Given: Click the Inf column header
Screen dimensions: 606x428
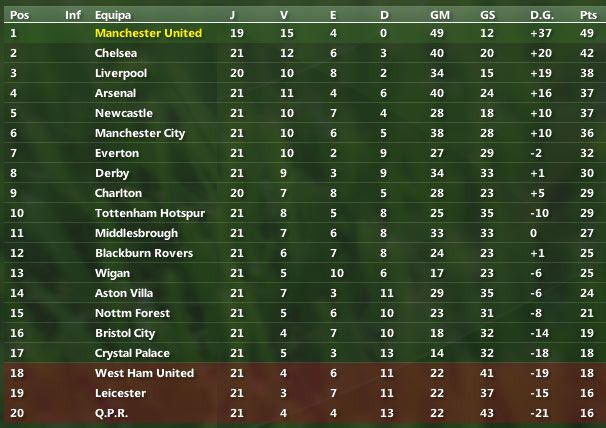Looking at the screenshot, I should click(x=73, y=15).
